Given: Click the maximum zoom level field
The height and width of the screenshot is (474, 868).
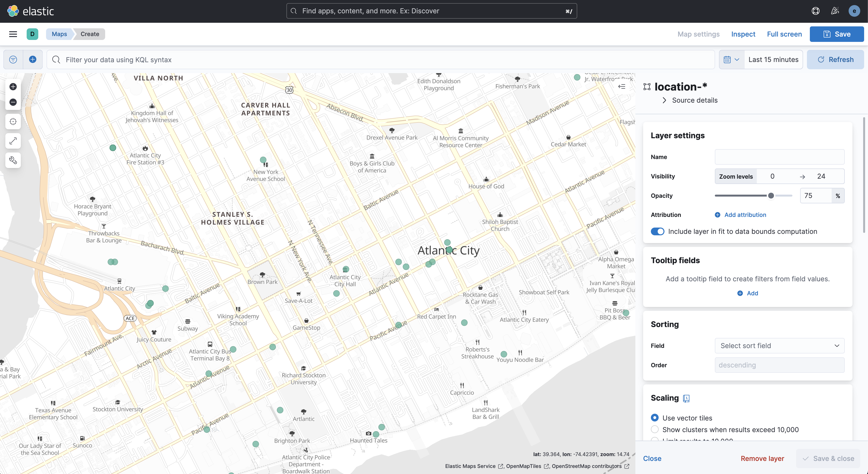Looking at the screenshot, I should 821,176.
